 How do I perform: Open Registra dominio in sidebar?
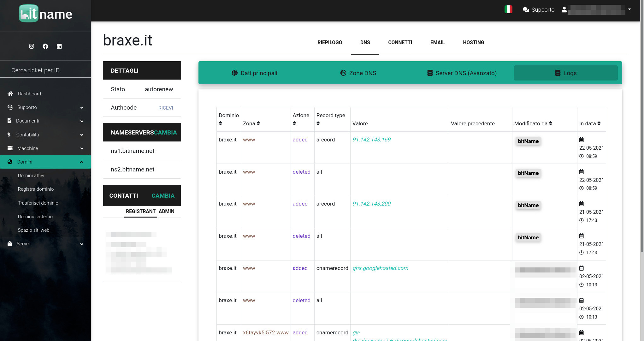(x=36, y=189)
